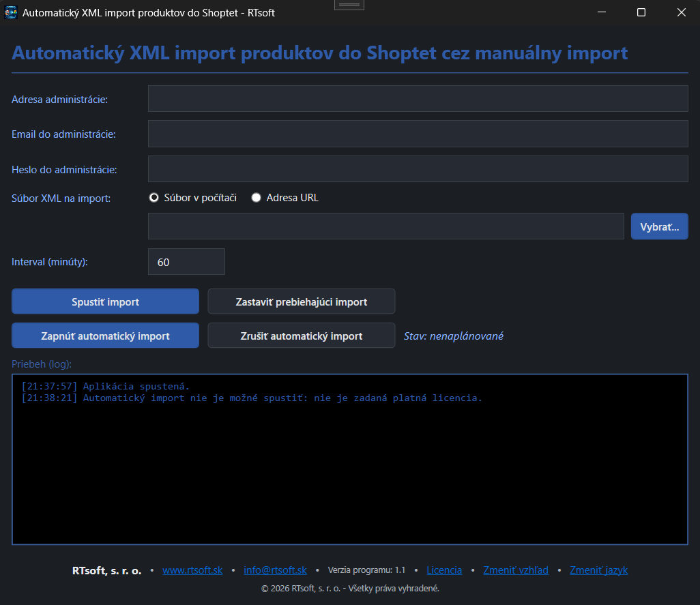Open the www.rtsoft.sk link
700x605 pixels.
click(x=192, y=570)
